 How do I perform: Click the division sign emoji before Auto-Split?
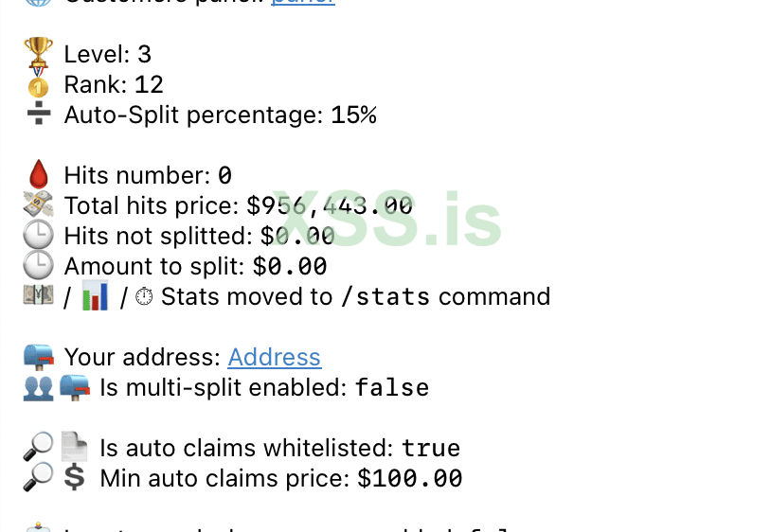click(38, 115)
